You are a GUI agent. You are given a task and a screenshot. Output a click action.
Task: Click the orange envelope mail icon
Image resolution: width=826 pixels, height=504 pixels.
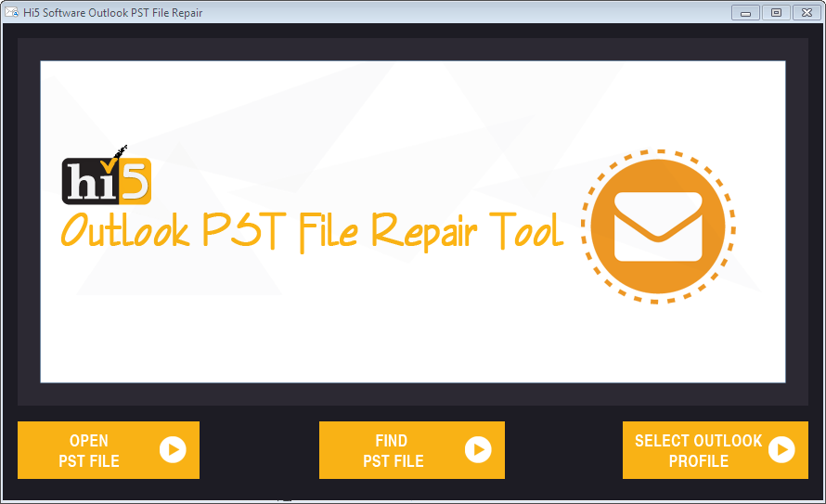pyautogui.click(x=658, y=227)
